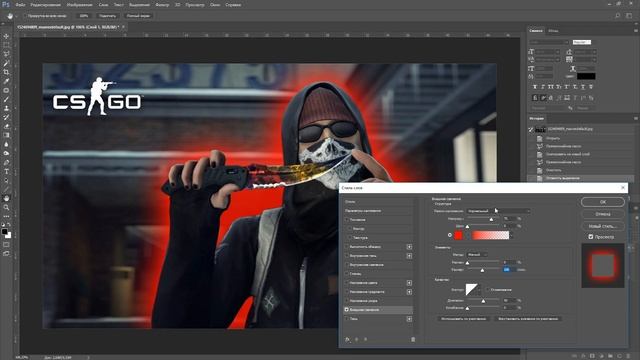Open the Файл menu

pyautogui.click(x=20, y=5)
